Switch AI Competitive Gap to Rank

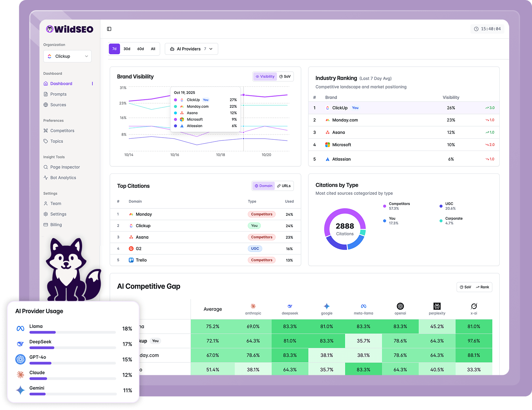(483, 287)
